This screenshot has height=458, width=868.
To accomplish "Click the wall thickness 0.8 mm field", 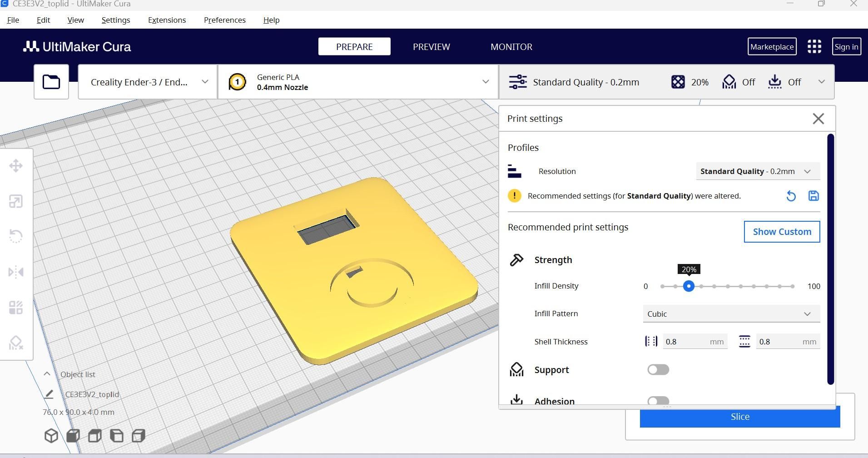I will 695,342.
